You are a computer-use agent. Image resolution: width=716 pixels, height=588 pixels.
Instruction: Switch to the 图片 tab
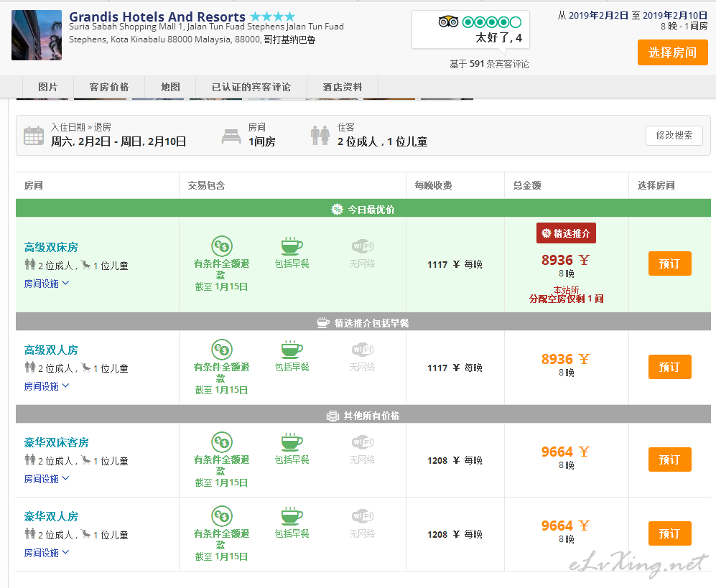pyautogui.click(x=48, y=87)
